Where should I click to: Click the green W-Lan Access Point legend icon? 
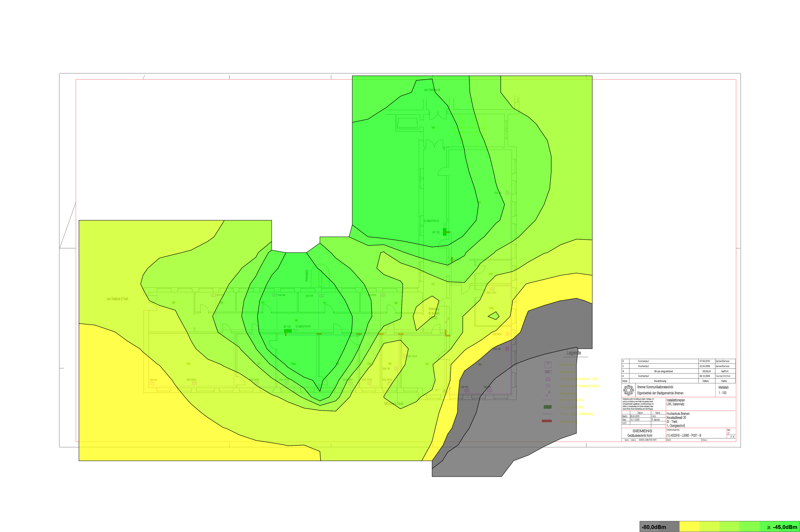[x=547, y=407]
